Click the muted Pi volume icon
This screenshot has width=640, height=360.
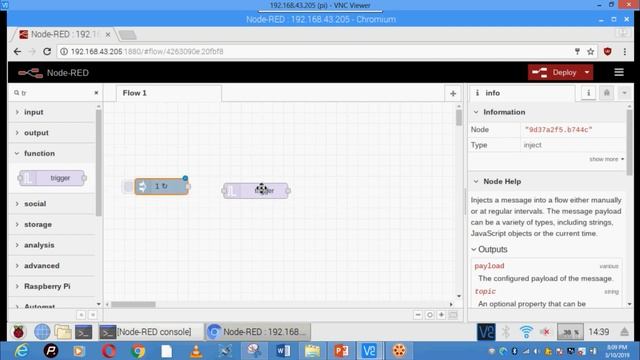[x=546, y=332]
